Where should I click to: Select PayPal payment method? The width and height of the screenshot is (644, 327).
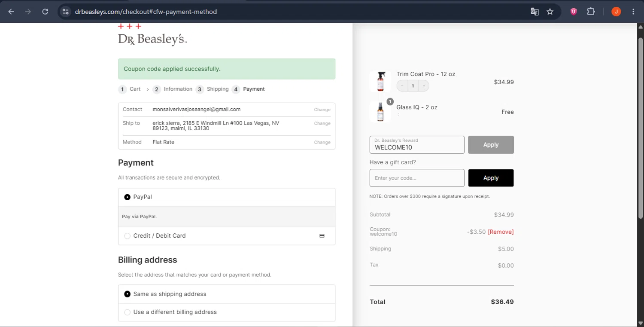(127, 197)
